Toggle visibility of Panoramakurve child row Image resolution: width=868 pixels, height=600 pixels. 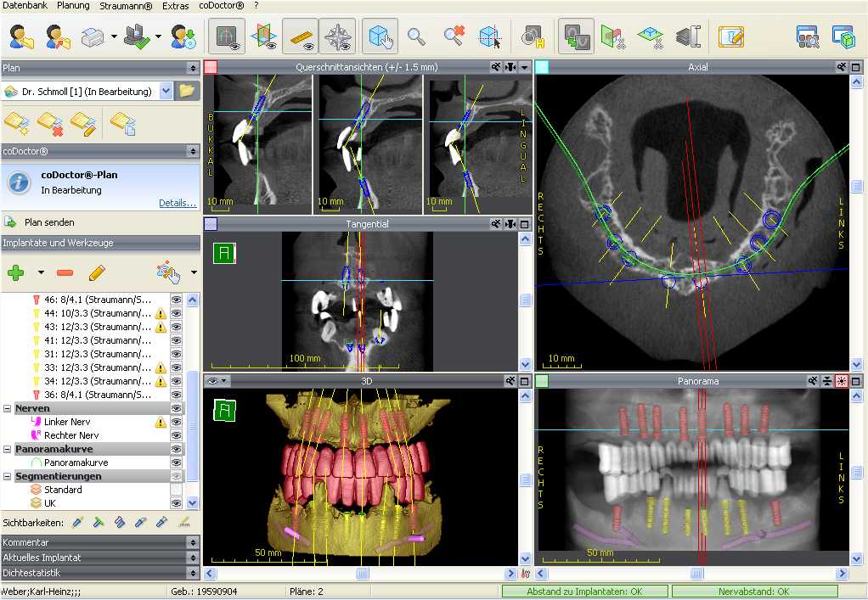(176, 463)
